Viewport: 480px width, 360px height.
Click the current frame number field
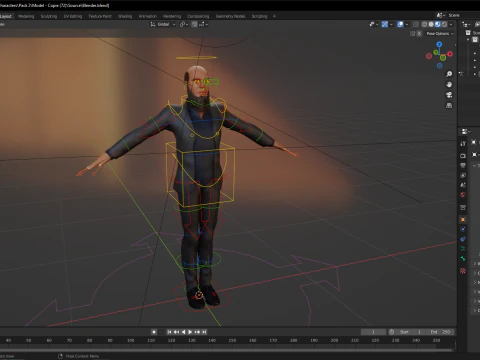pyautogui.click(x=373, y=332)
